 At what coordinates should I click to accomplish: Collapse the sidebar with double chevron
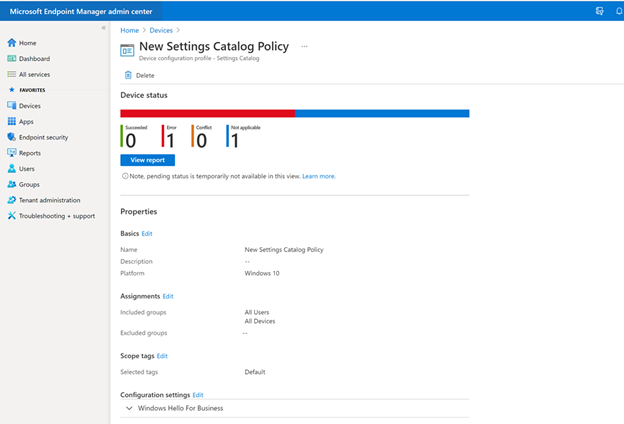tap(103, 27)
